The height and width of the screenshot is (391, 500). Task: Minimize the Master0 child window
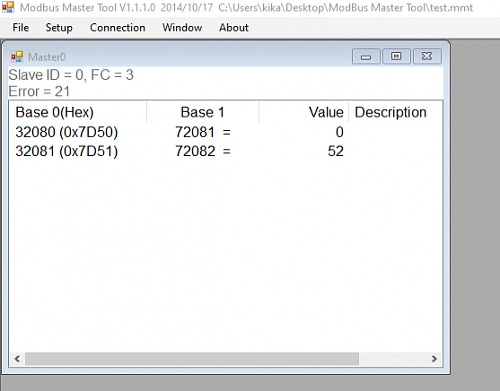pyautogui.click(x=366, y=56)
